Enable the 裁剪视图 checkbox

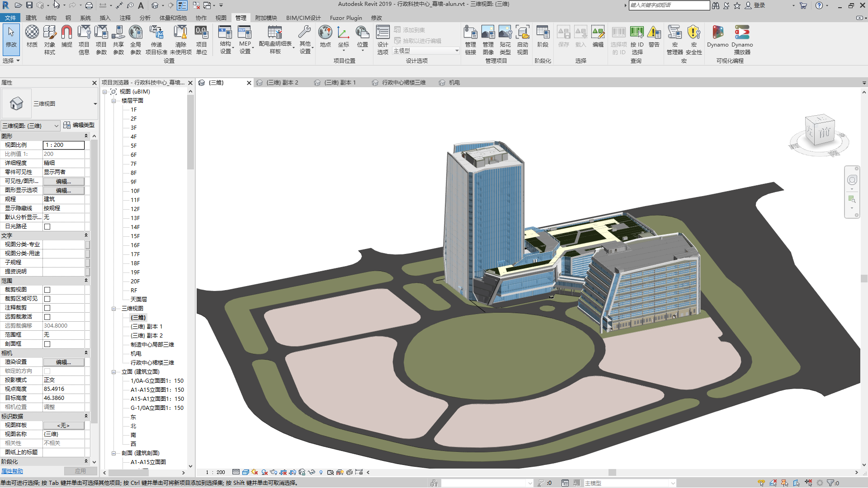point(47,290)
